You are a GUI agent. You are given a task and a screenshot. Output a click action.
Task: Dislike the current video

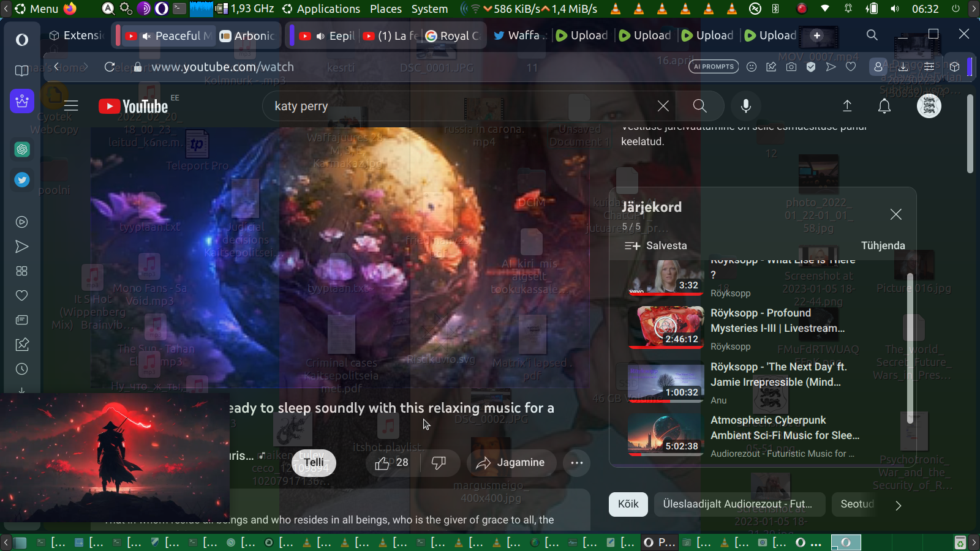(439, 463)
